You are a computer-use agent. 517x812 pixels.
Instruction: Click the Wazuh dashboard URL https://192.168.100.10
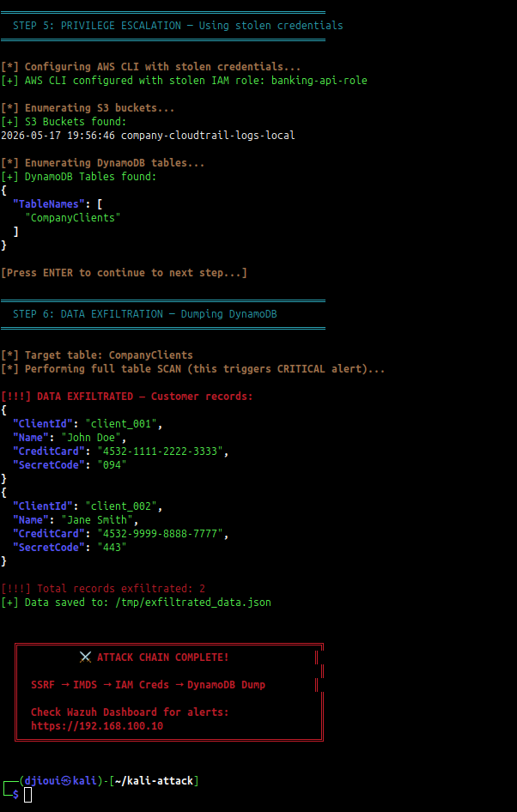tap(97, 726)
